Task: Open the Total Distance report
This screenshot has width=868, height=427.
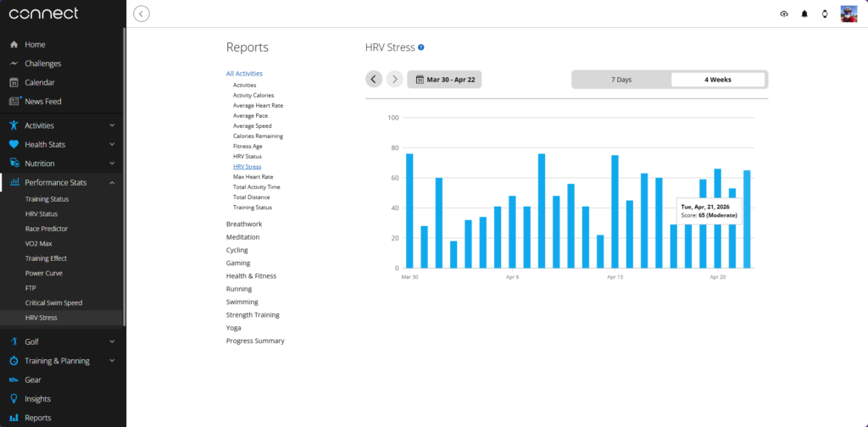Action: [251, 197]
